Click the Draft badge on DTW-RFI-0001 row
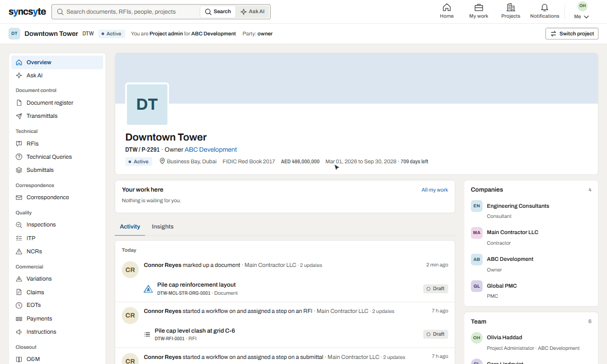Screen dimensions: 607x364 tap(436, 334)
